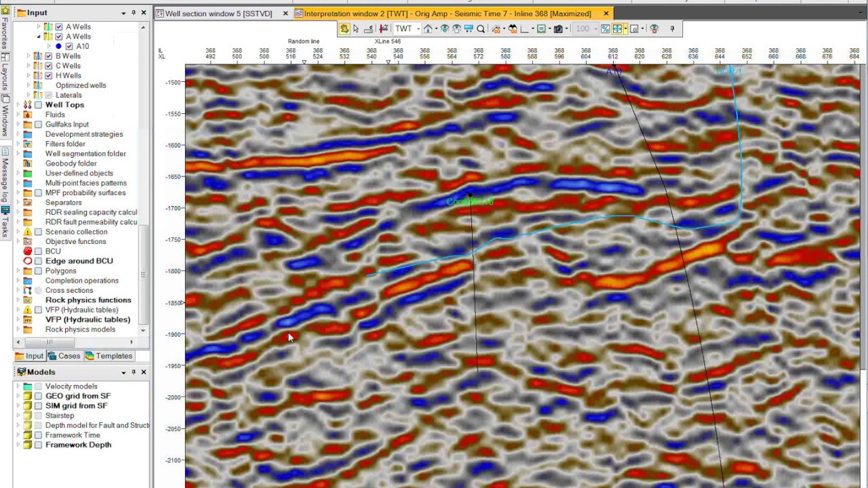The height and width of the screenshot is (488, 868).
Task: Open the TWT domain dropdown
Action: coord(418,28)
